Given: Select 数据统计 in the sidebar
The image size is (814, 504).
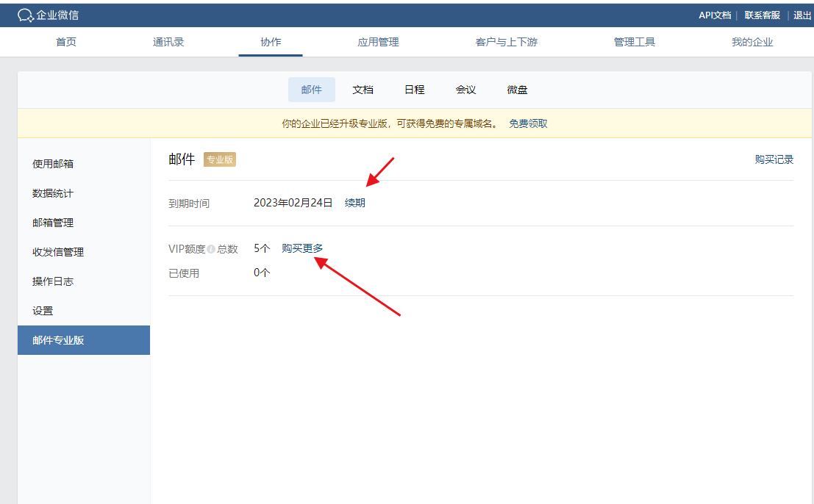Looking at the screenshot, I should point(53,193).
